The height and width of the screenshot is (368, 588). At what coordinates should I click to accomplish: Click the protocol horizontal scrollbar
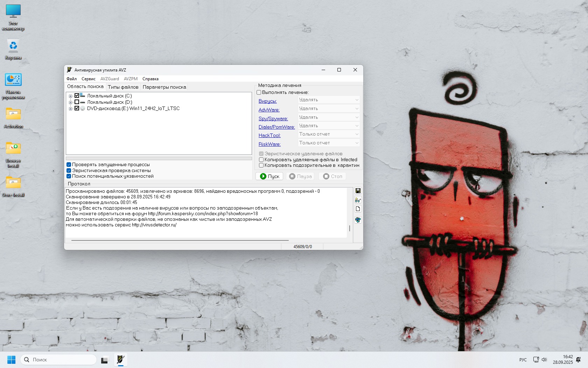tap(180, 240)
